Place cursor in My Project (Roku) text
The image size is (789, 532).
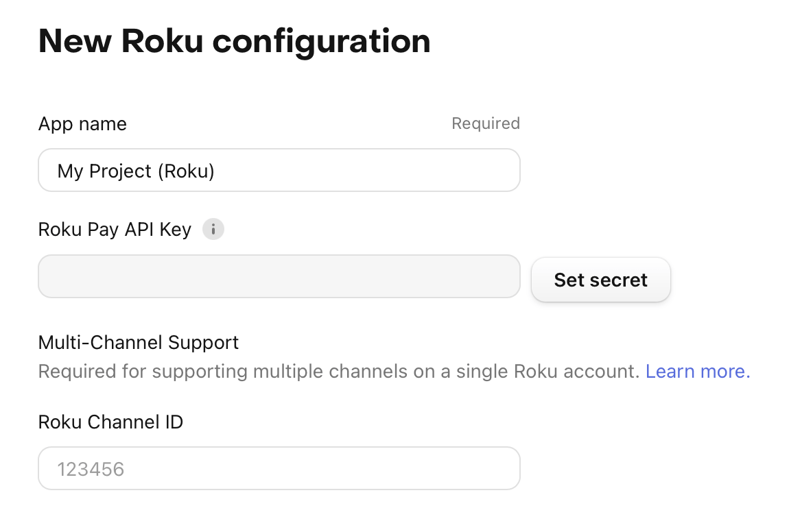click(136, 171)
